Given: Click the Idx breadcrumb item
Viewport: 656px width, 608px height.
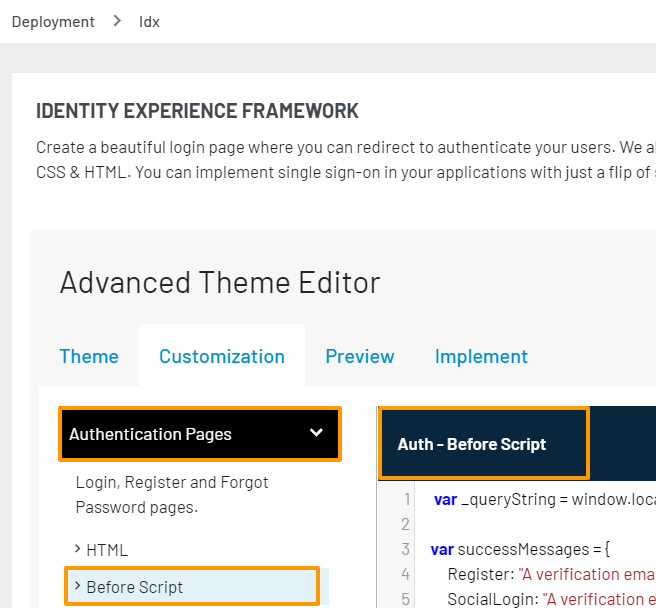Looking at the screenshot, I should [x=149, y=21].
